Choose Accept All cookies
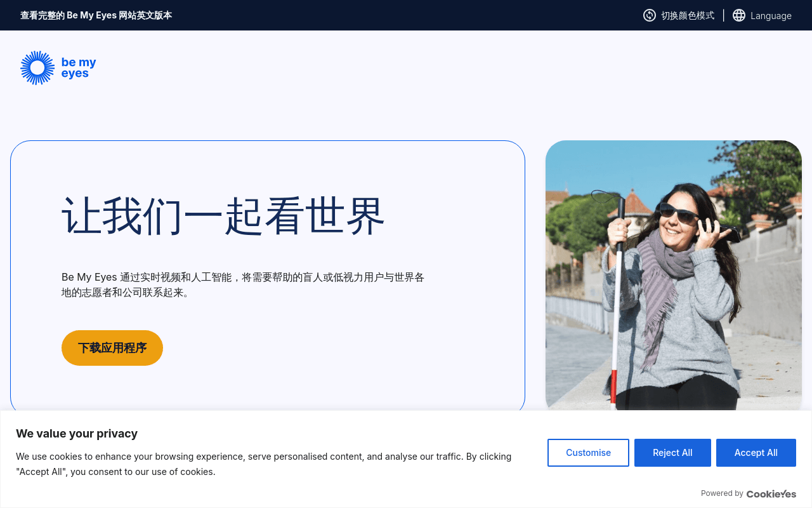 tap(756, 453)
